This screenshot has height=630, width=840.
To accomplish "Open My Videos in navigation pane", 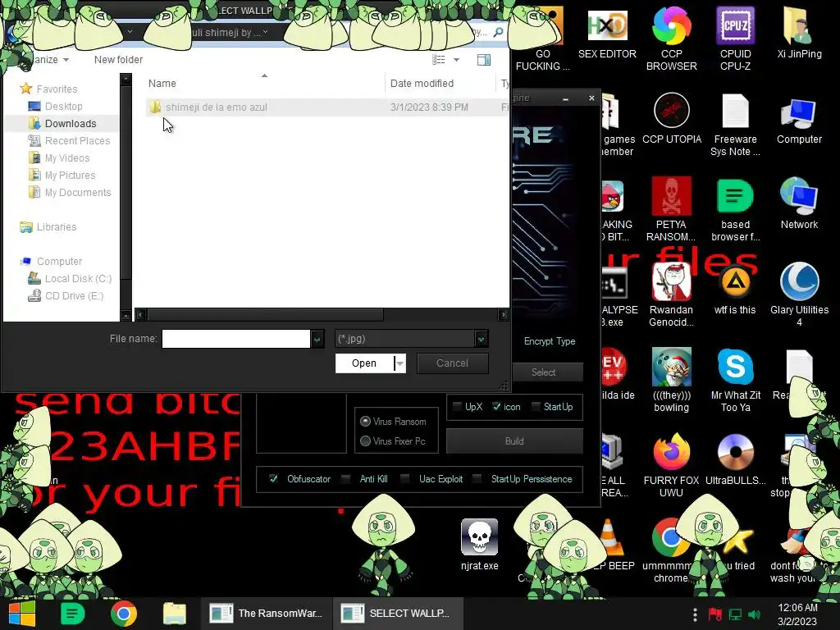I will 67,157.
